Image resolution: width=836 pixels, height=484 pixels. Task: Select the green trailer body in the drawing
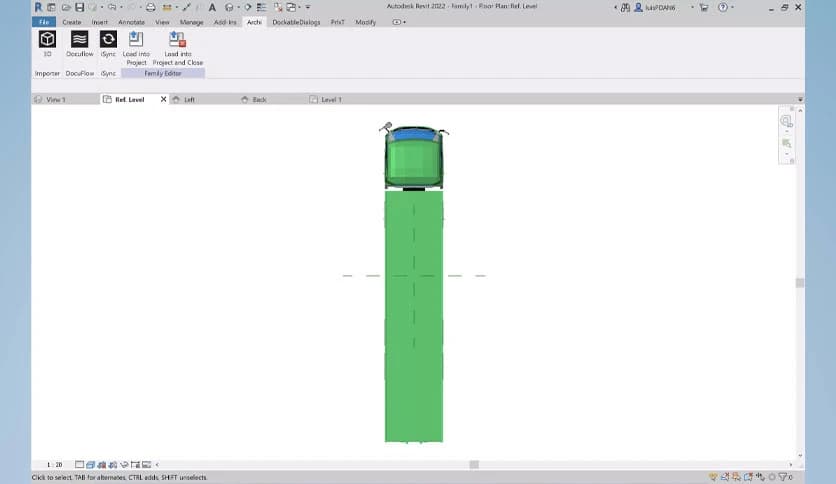414,316
